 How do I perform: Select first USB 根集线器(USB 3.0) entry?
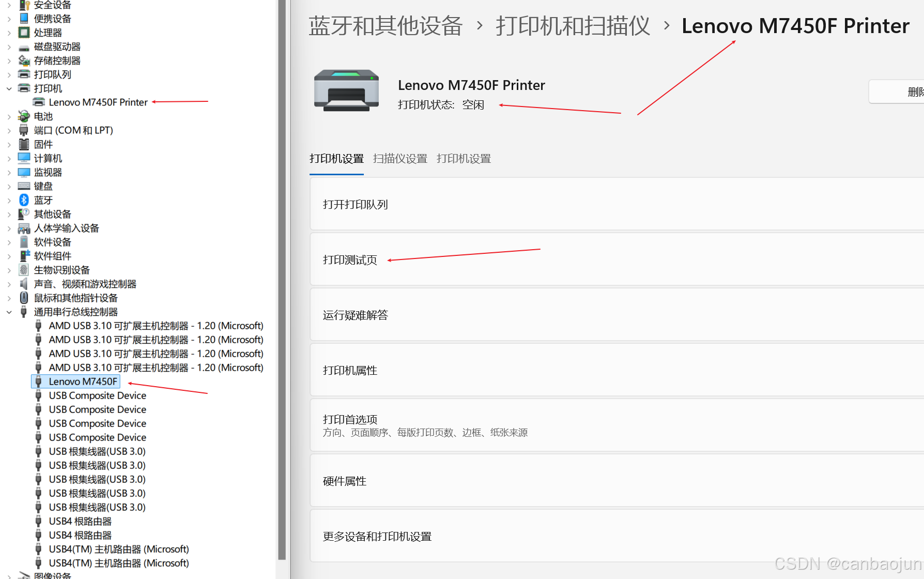97,451
